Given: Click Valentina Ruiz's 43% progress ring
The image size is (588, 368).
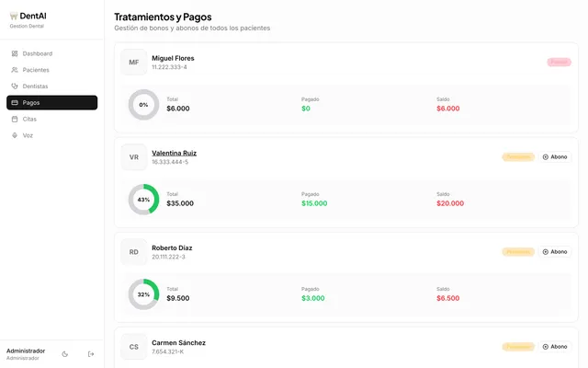Looking at the screenshot, I should 143,200.
